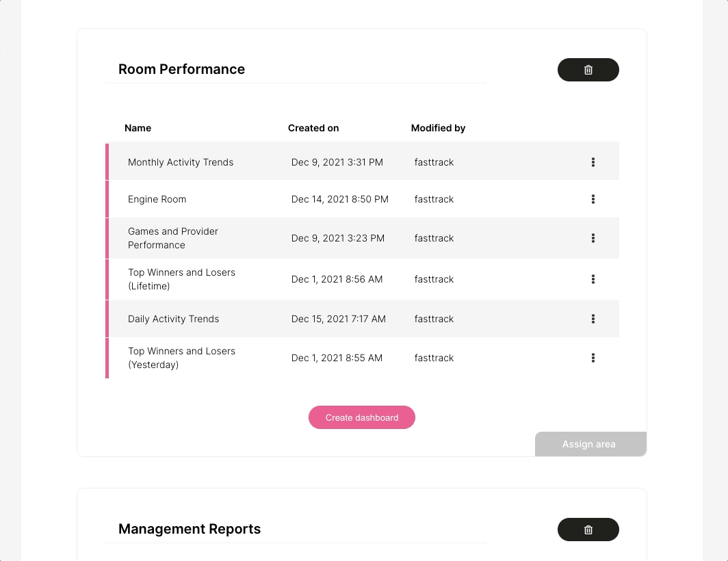Open the Monthly Activity Trends dashboard
Image resolution: width=728 pixels, height=561 pixels.
(x=181, y=162)
